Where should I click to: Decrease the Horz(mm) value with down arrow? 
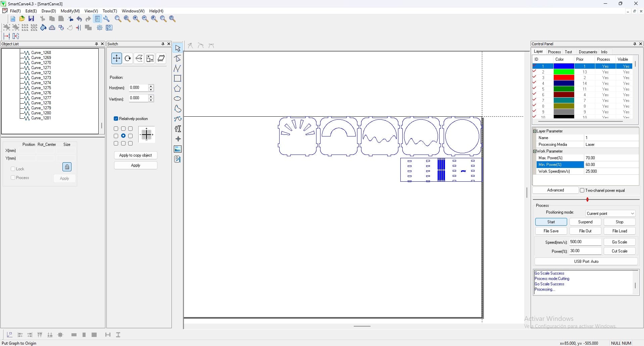pos(151,90)
